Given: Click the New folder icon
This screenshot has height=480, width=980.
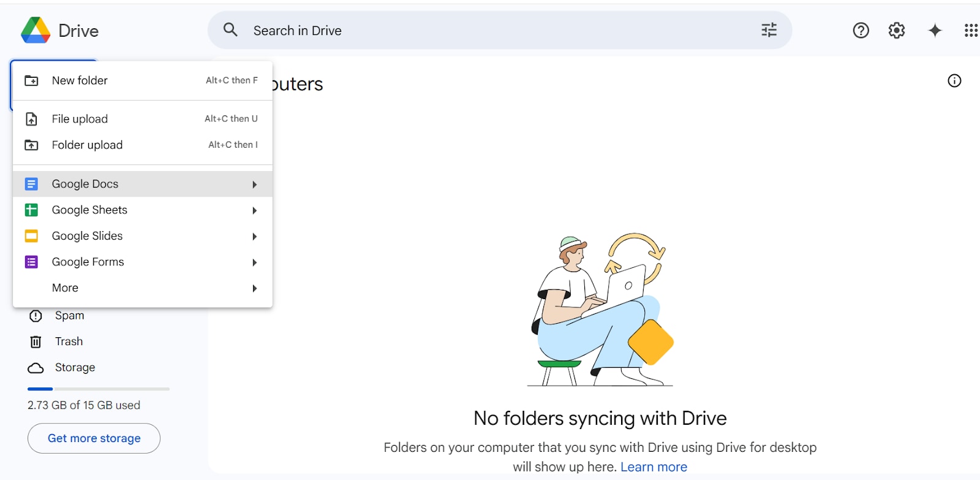Looking at the screenshot, I should click(x=31, y=80).
